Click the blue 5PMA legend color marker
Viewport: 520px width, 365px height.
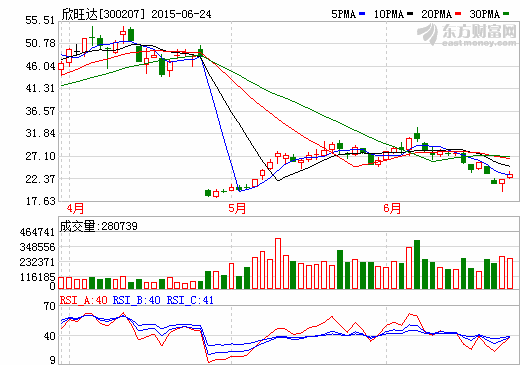362,14
